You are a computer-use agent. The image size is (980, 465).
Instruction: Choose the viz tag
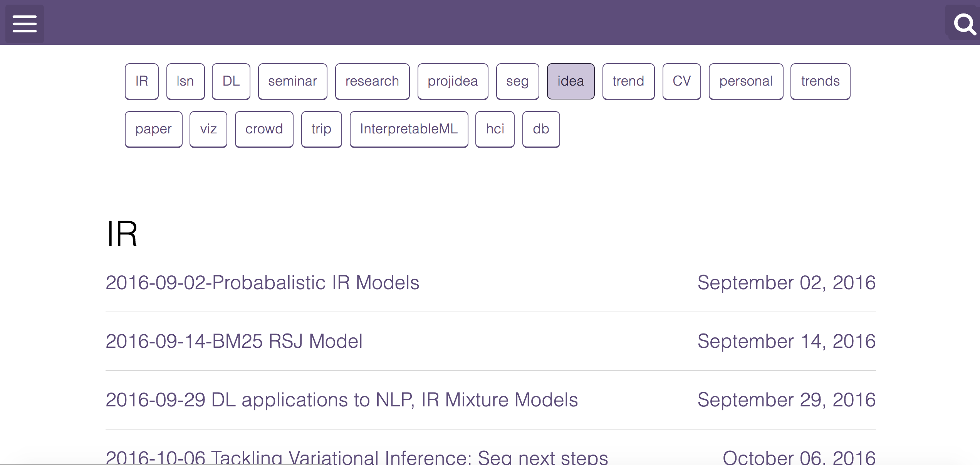(208, 129)
